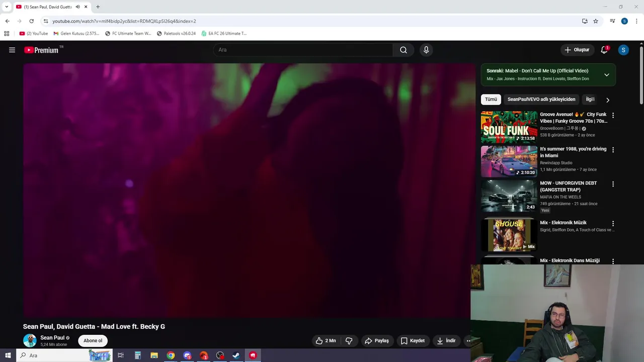Open the SHOUSE mix thumbnail
The width and height of the screenshot is (644, 362).
[x=509, y=235]
